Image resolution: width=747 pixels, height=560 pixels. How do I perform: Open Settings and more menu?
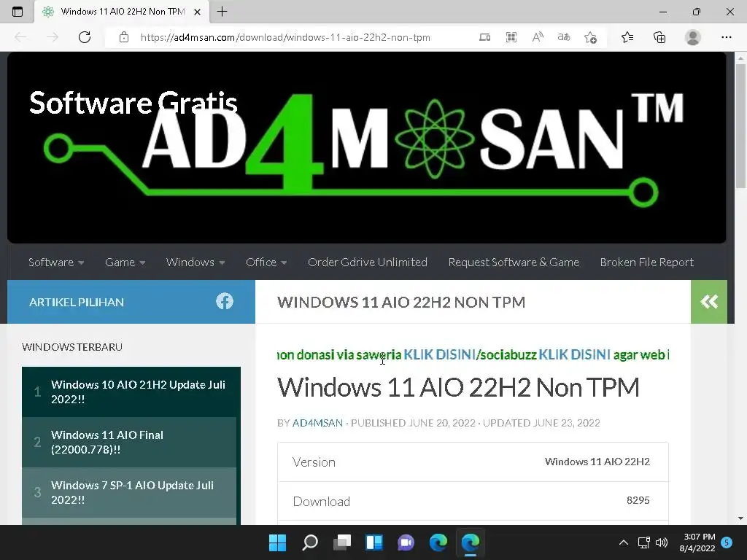coord(726,37)
